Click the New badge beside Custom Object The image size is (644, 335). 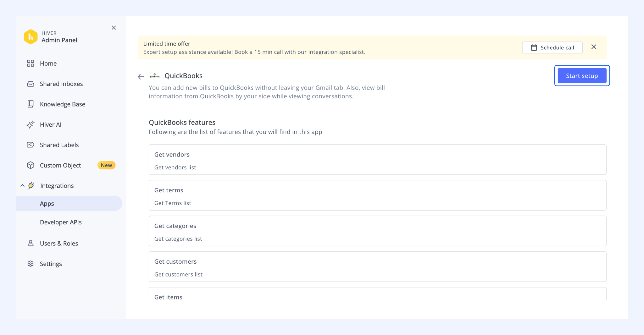(106, 165)
